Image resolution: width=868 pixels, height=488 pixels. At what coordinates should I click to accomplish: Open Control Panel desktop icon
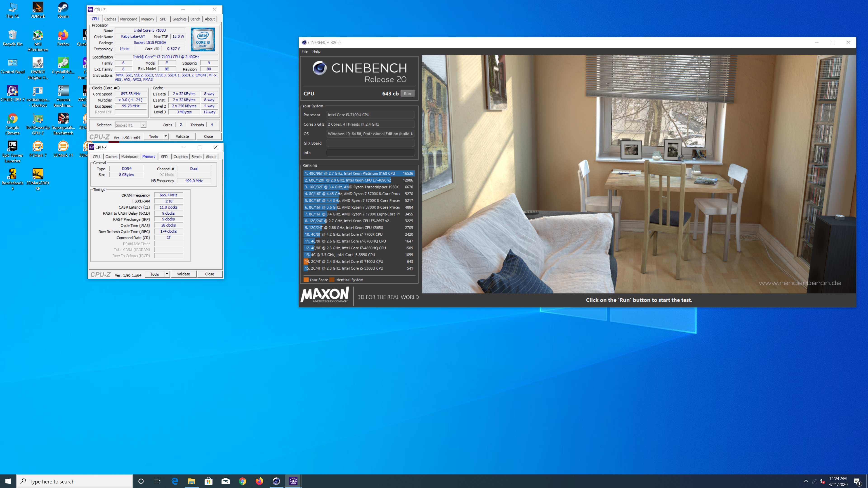click(12, 66)
